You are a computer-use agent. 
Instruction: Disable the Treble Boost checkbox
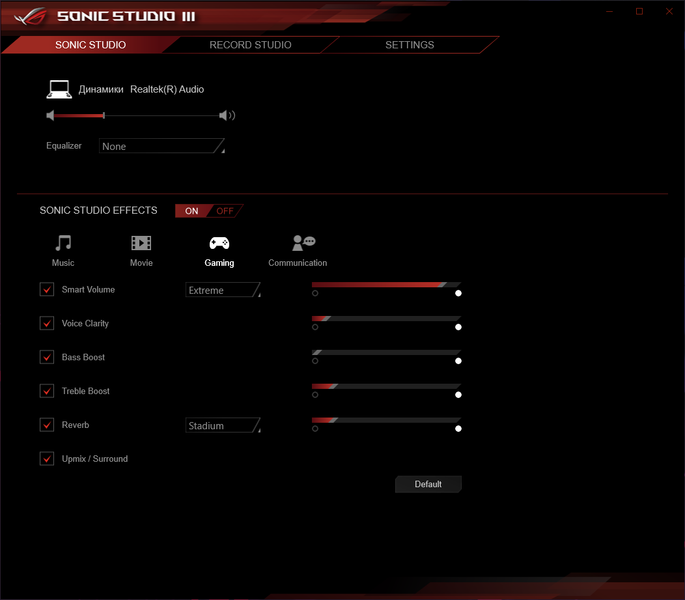[47, 391]
